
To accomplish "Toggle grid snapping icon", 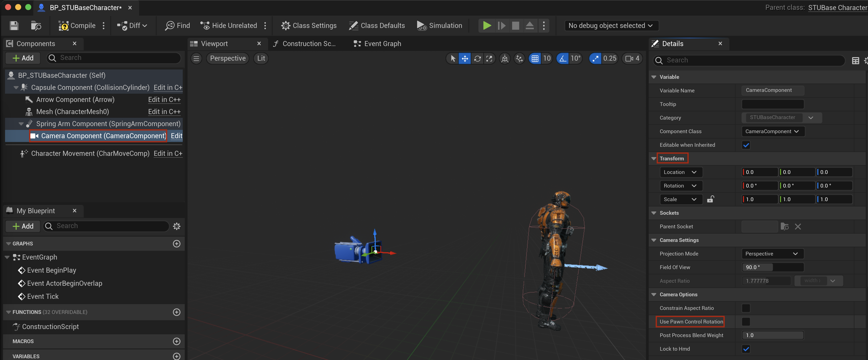I will [x=535, y=59].
